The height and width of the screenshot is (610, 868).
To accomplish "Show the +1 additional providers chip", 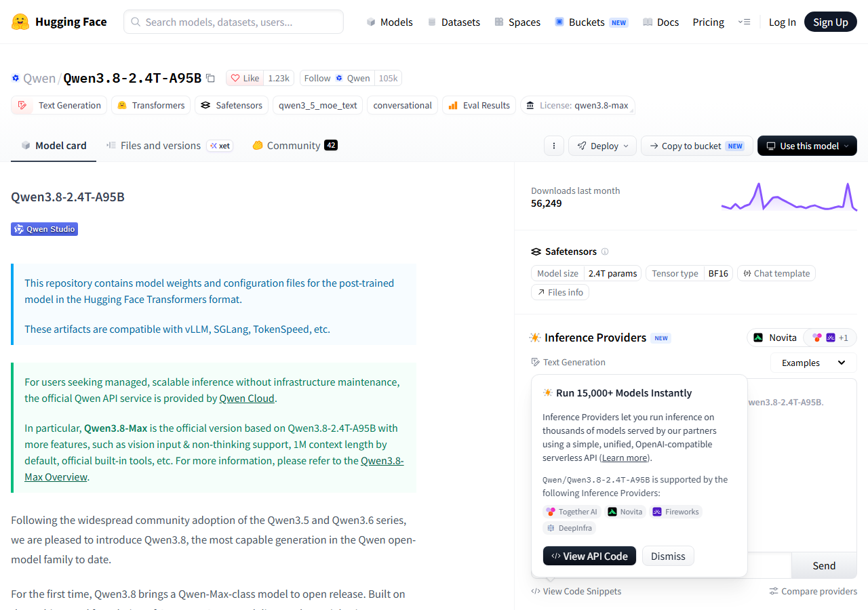I will (830, 338).
